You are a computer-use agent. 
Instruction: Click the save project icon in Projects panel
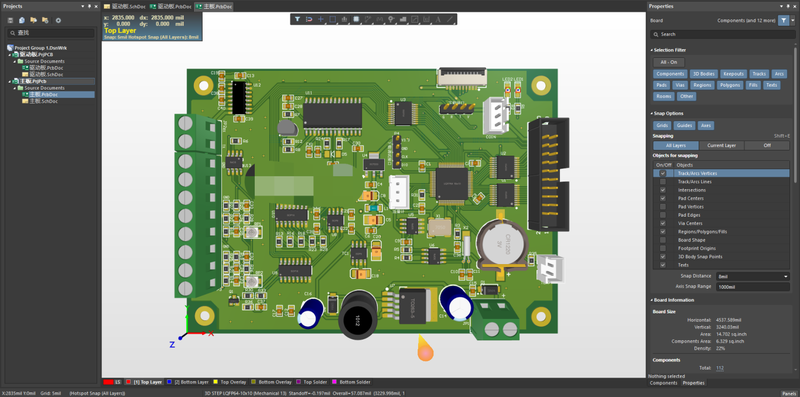pos(10,20)
